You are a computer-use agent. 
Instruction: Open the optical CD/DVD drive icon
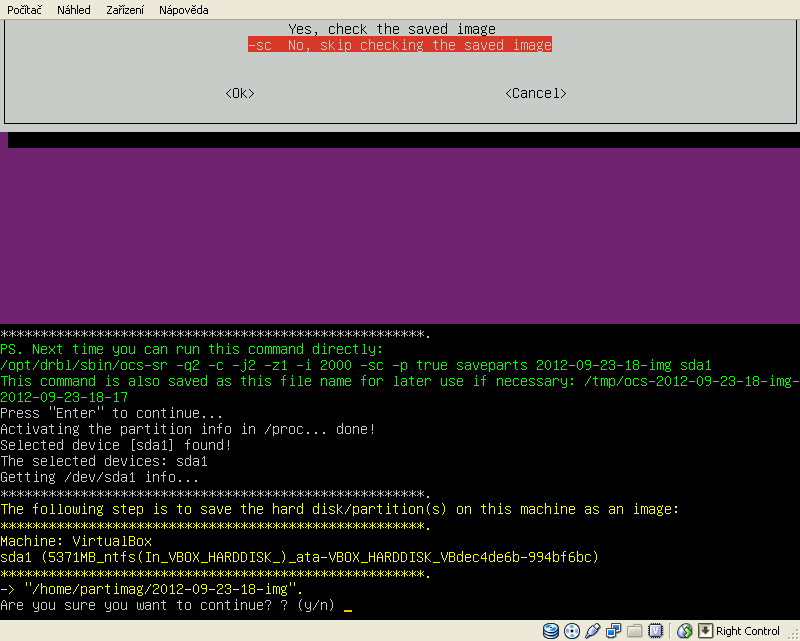tap(571, 631)
